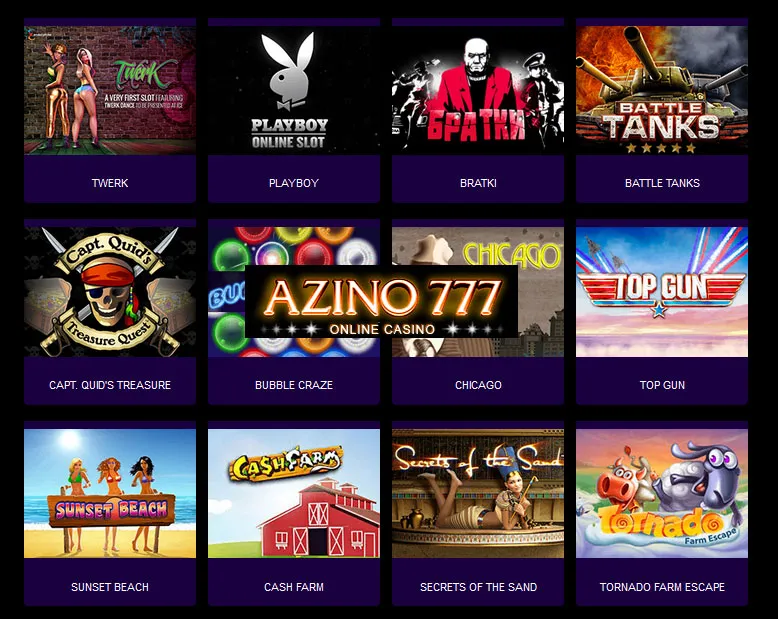778x619 pixels.
Task: Open the Top Gun winged logo tile
Action: pos(662,292)
